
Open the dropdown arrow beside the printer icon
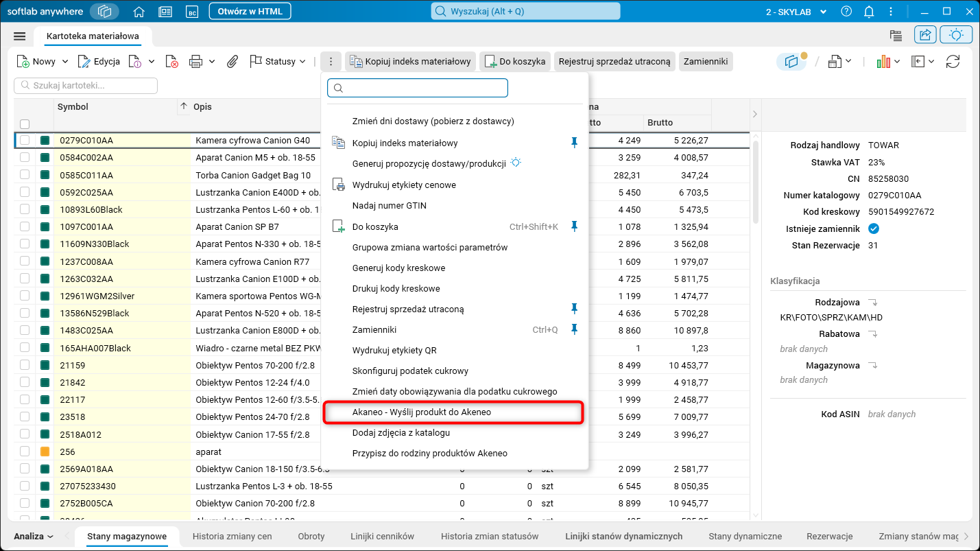pyautogui.click(x=212, y=62)
